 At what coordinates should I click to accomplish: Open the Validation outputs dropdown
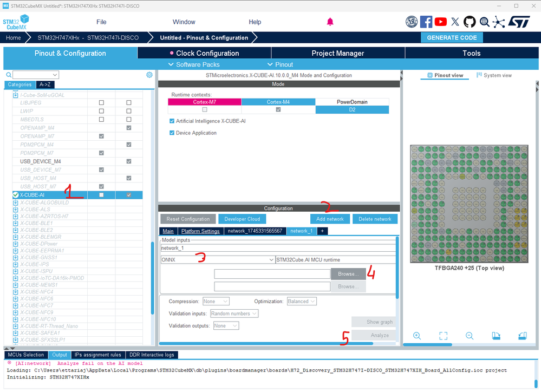coord(226,326)
